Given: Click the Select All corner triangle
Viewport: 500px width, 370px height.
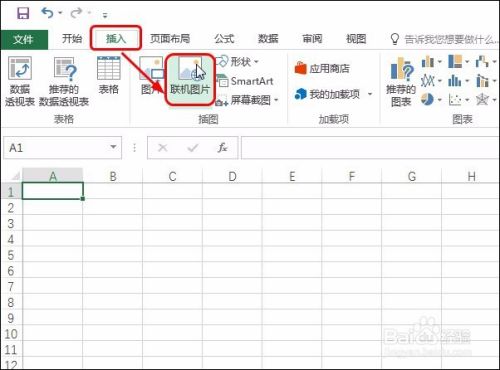Looking at the screenshot, I should pyautogui.click(x=15, y=176).
